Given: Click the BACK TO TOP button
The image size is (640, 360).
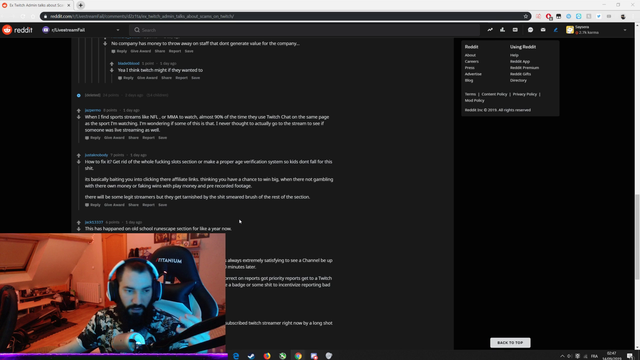Looking at the screenshot, I should (x=510, y=343).
